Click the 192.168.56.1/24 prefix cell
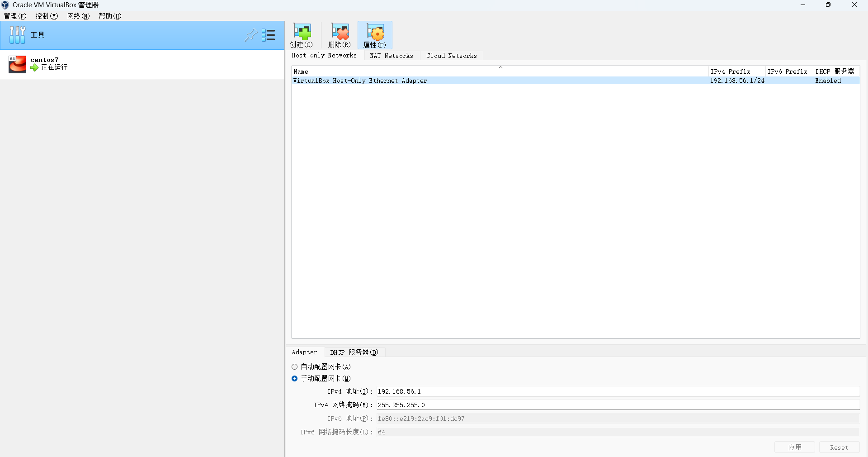868x457 pixels. (737, 81)
